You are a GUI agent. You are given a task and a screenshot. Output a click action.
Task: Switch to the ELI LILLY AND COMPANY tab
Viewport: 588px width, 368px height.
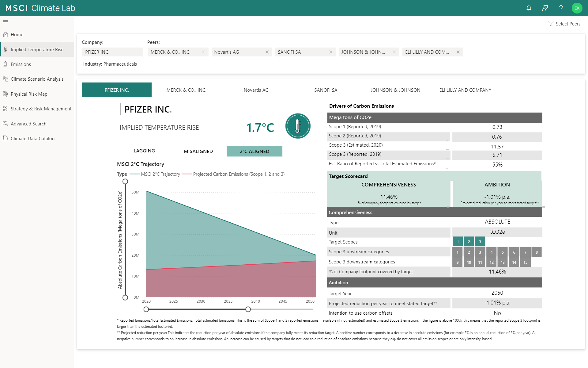465,90
